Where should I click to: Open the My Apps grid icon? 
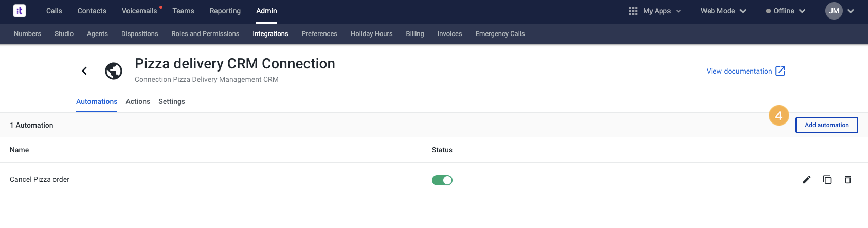(x=633, y=11)
